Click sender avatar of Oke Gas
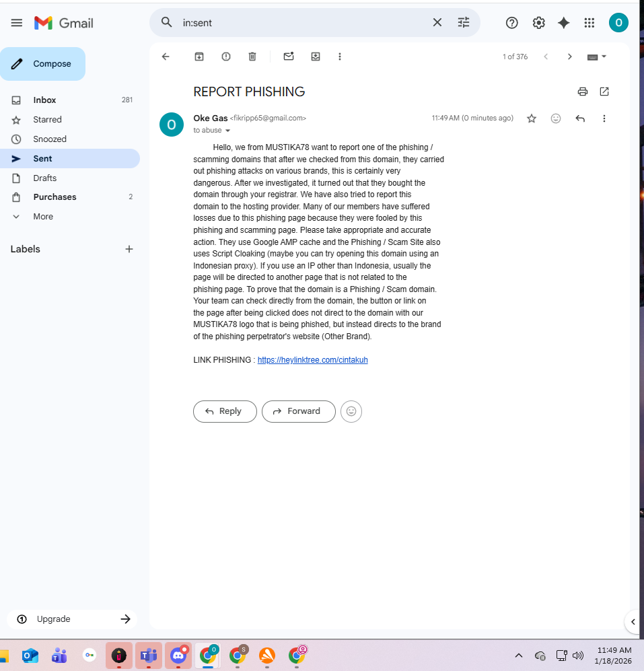This screenshot has height=671, width=644. coord(172,125)
